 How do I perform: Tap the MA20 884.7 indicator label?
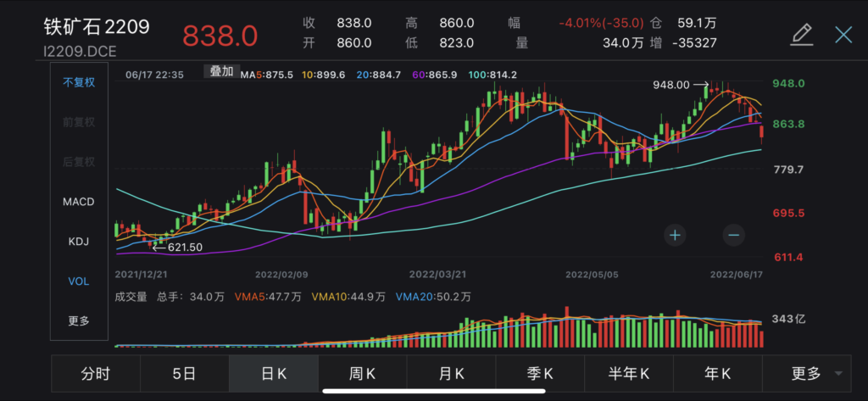(x=379, y=75)
